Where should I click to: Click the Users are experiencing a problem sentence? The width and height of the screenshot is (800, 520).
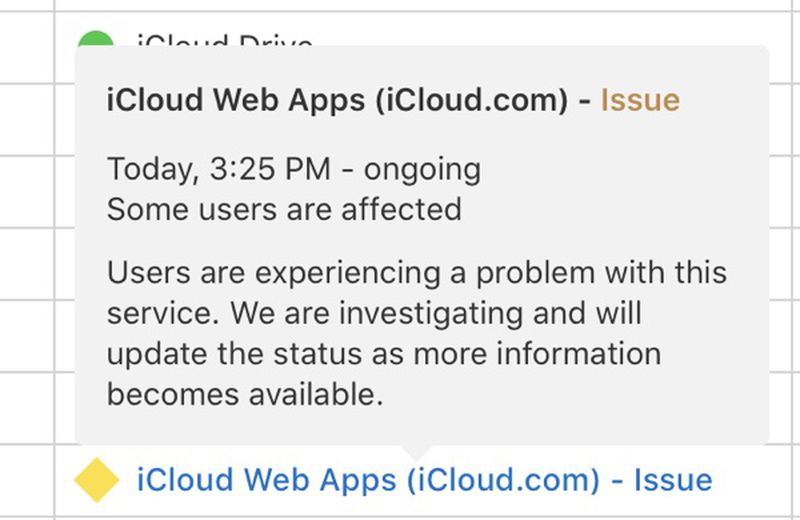click(417, 273)
